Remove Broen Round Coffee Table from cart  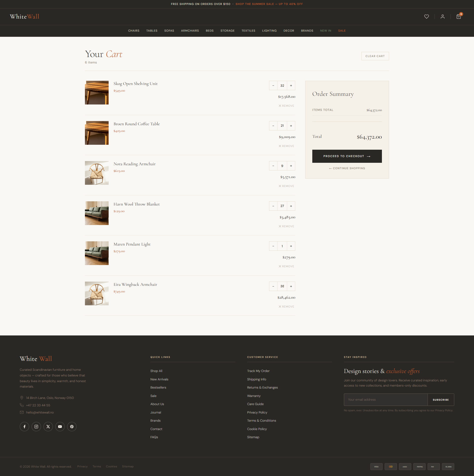coord(286,146)
